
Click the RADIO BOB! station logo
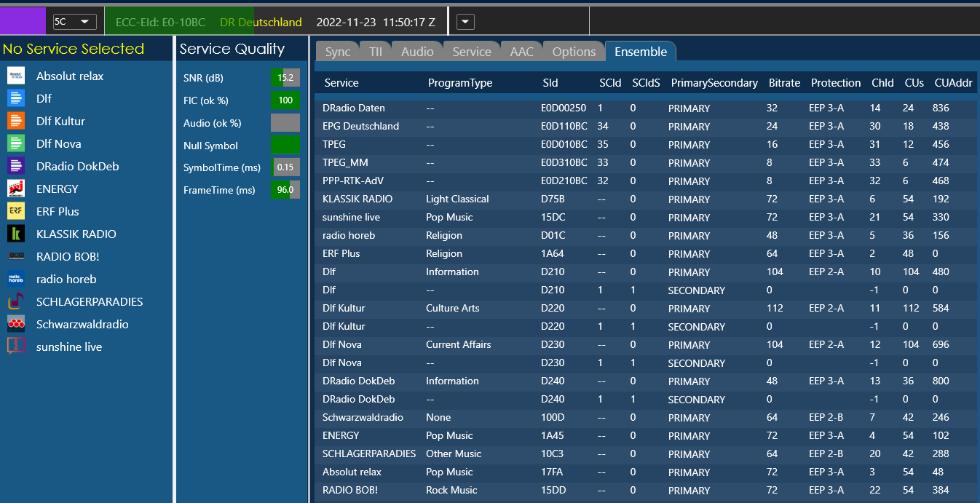click(16, 256)
